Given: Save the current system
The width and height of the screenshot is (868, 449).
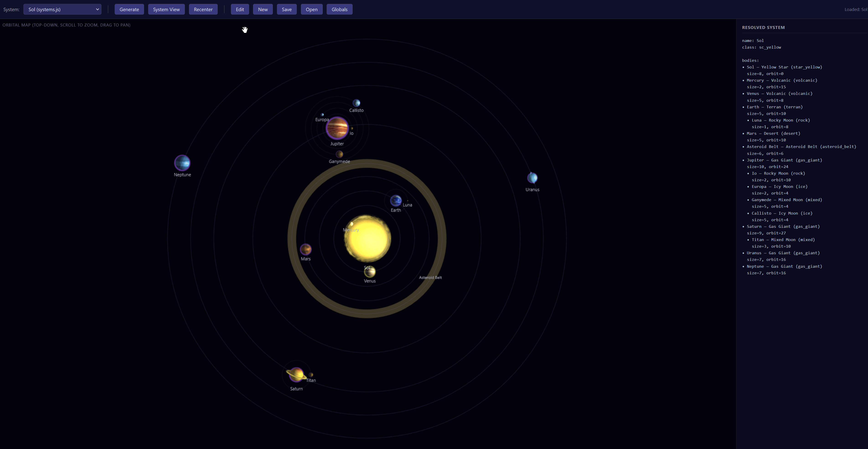Looking at the screenshot, I should (x=287, y=9).
